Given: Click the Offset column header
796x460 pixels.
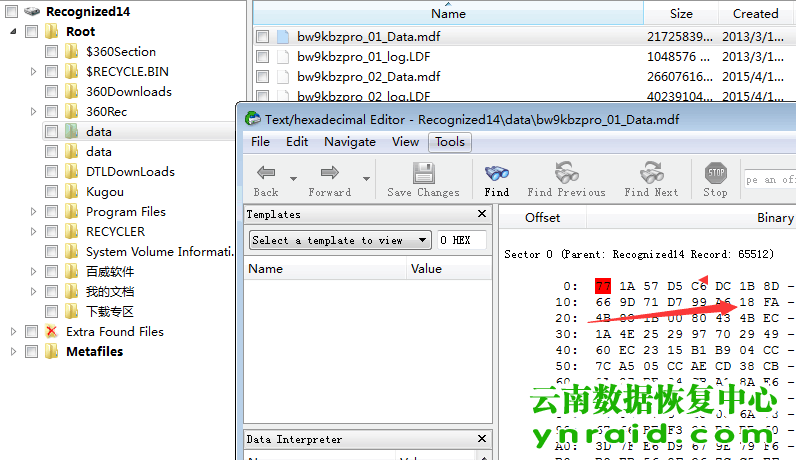Looking at the screenshot, I should click(542, 217).
